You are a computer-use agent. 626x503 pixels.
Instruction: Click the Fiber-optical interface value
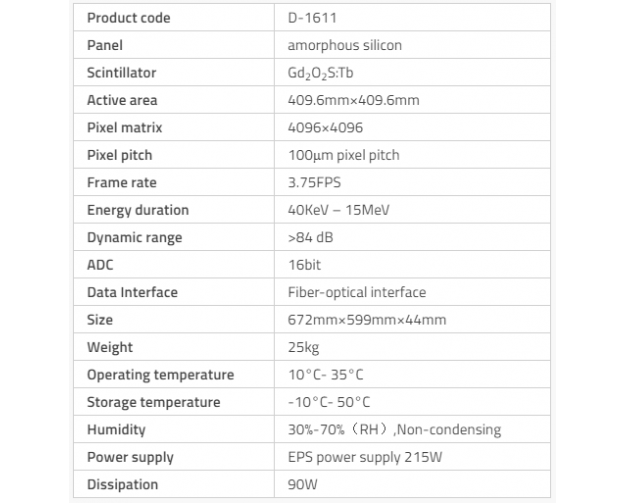tap(356, 292)
